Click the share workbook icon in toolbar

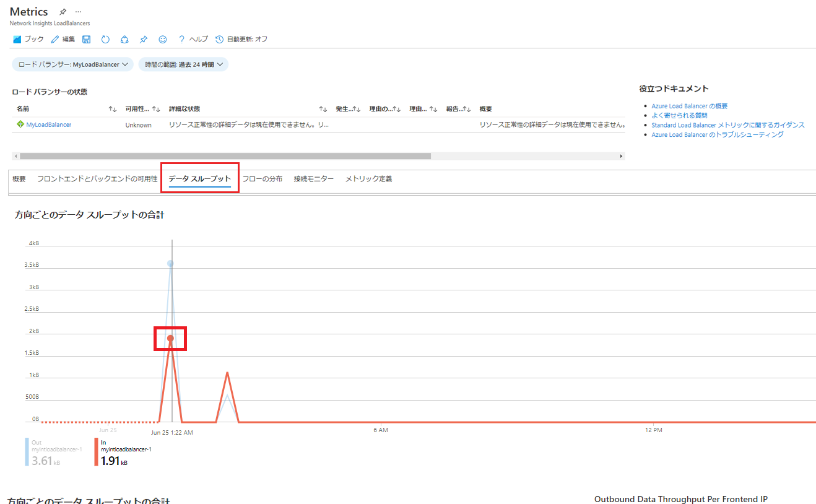(124, 39)
